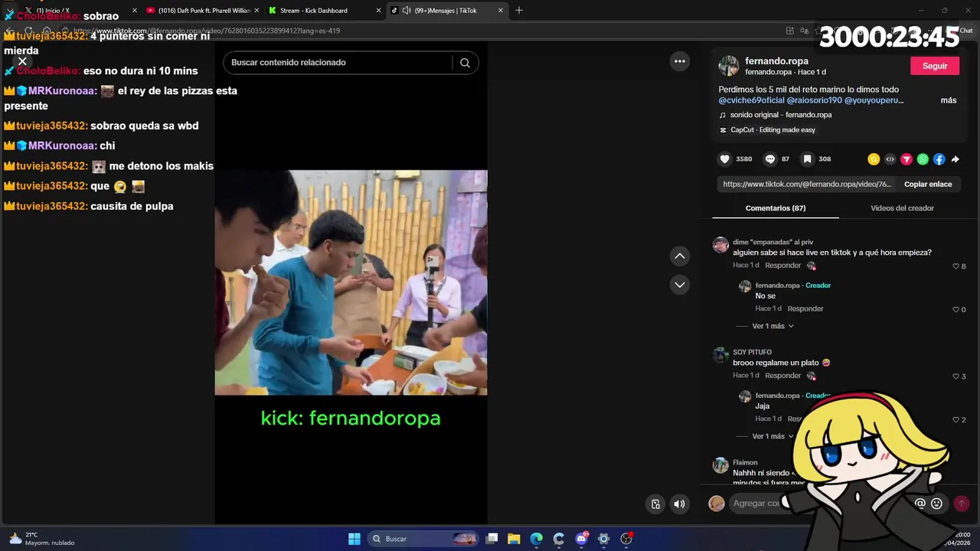
Task: Open Task View on taskbar
Action: (x=492, y=539)
